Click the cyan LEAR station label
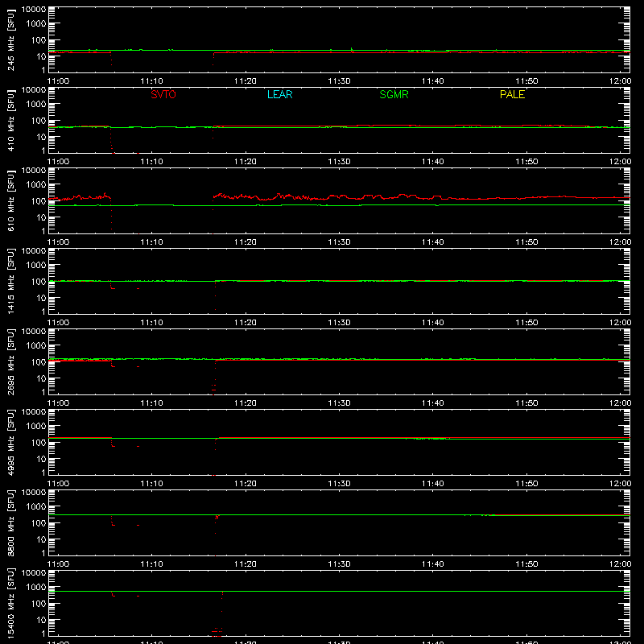Screen dimensions: 644x644 click(279, 94)
